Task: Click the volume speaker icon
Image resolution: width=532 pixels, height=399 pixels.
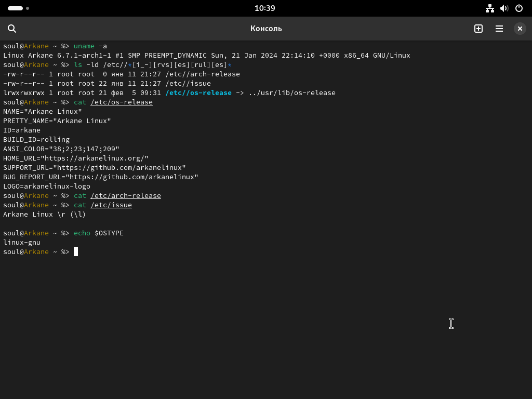Action: pos(504,8)
